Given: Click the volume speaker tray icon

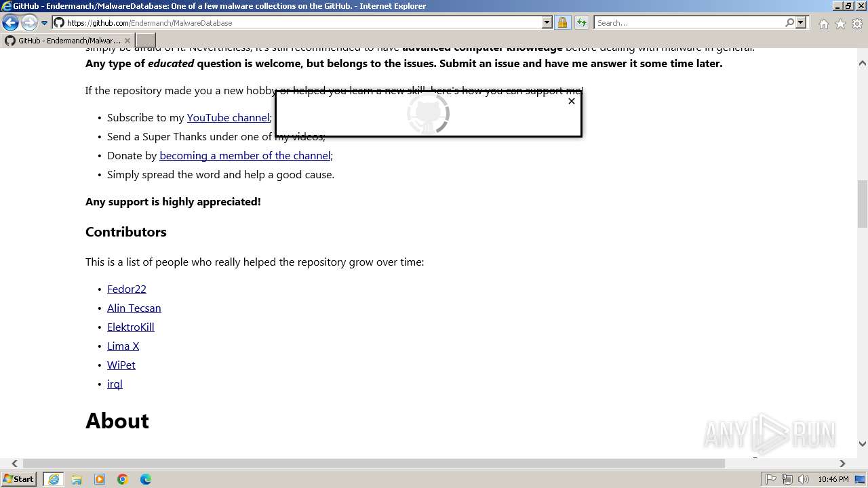Looking at the screenshot, I should click(x=804, y=479).
